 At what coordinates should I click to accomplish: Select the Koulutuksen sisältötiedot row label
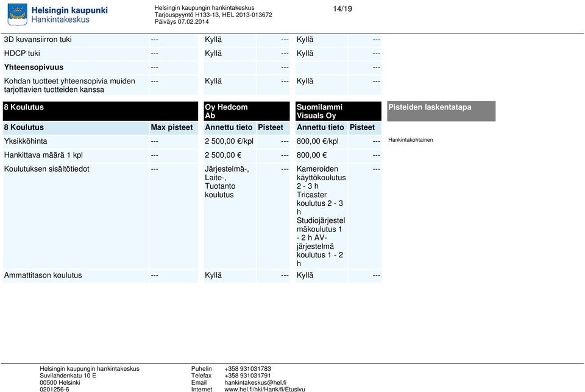click(x=47, y=169)
